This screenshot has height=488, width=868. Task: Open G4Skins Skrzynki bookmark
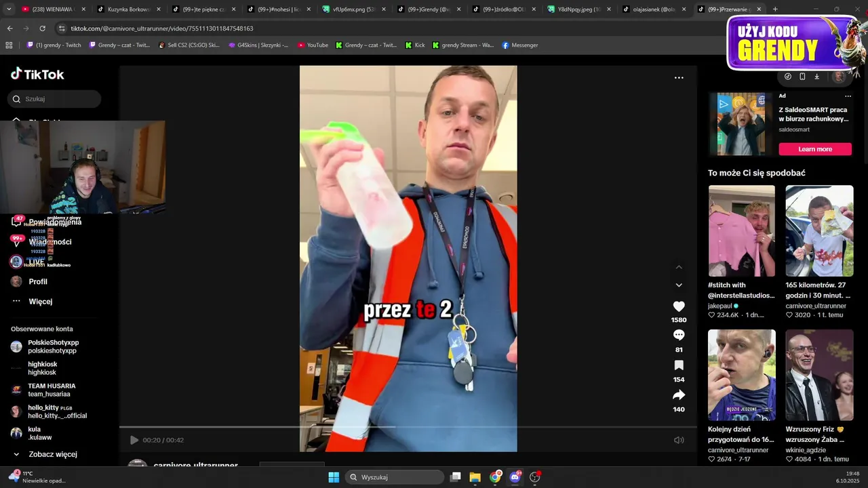[258, 45]
